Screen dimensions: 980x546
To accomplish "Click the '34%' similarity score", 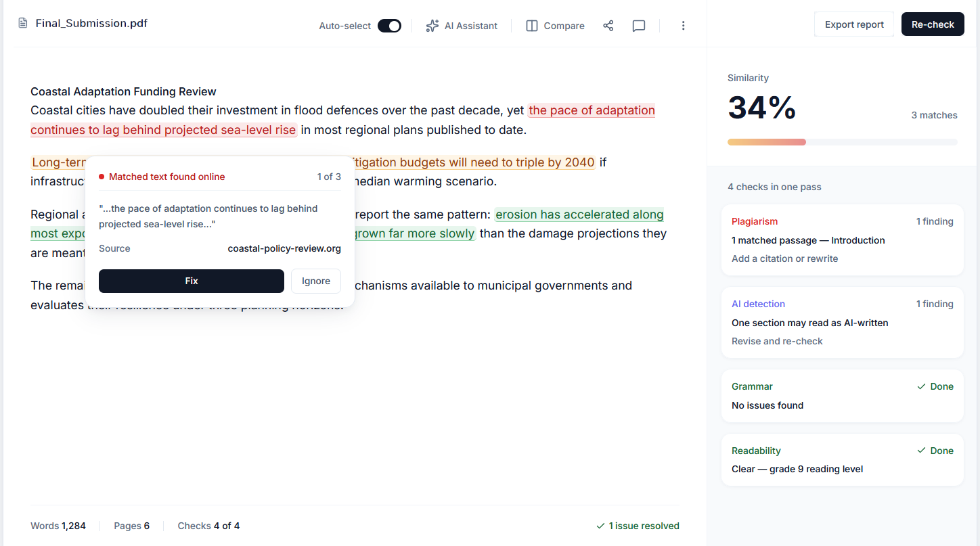I will click(x=762, y=108).
